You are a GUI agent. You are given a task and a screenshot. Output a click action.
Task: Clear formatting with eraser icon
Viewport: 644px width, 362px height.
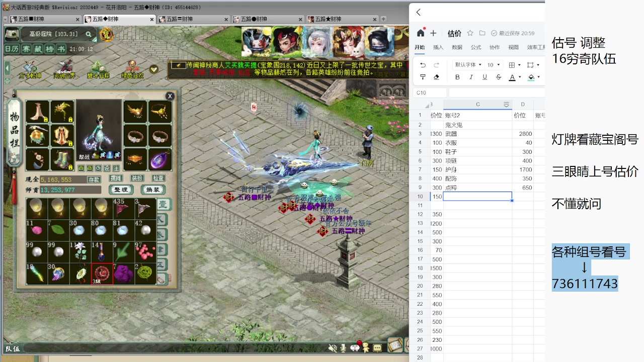point(436,77)
